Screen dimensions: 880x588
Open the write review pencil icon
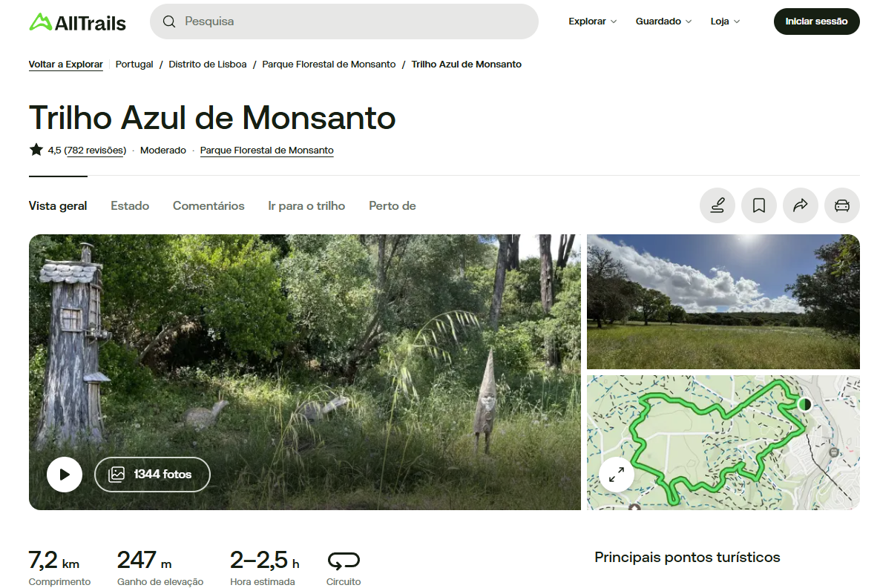point(718,205)
